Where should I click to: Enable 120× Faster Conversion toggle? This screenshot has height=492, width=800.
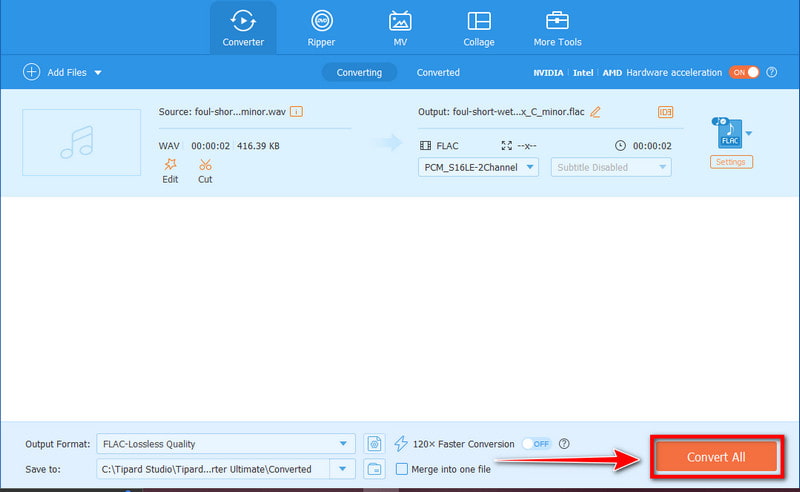click(x=536, y=444)
